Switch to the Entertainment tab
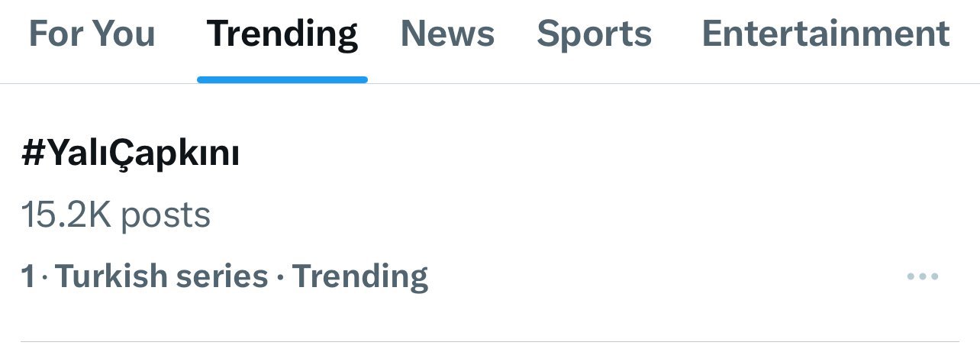Screen dimensions: 980x352 coord(825,34)
